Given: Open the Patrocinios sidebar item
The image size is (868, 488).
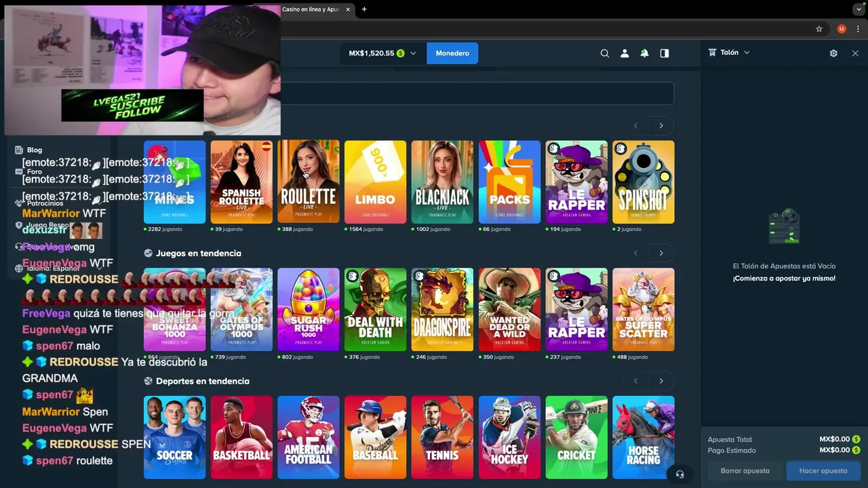Looking at the screenshot, I should [45, 203].
